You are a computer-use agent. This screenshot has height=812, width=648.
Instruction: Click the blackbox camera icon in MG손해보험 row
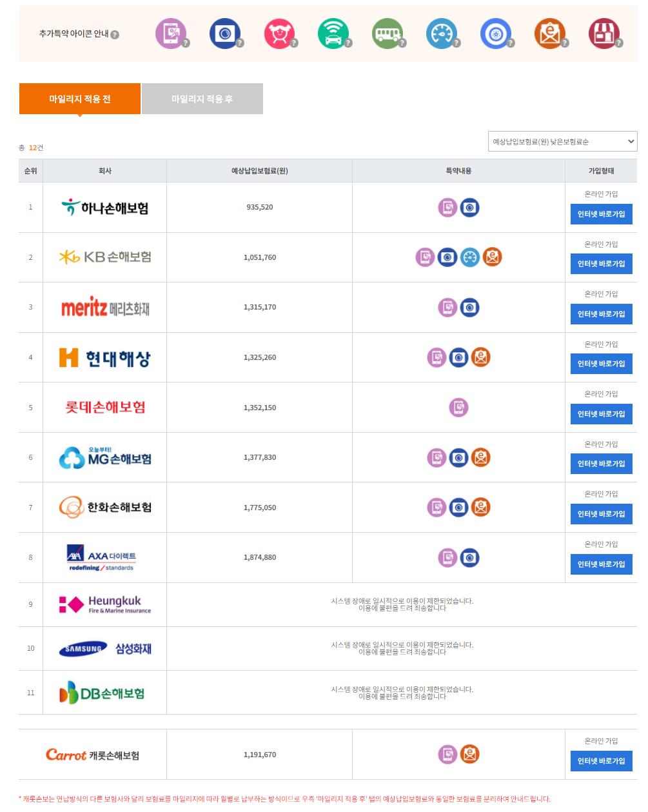coord(458,458)
